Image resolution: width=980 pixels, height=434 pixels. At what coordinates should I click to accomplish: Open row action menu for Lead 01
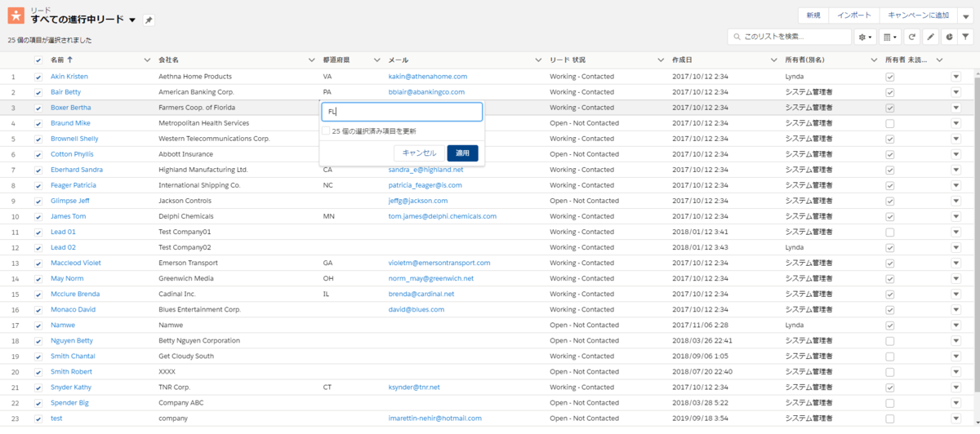(956, 232)
